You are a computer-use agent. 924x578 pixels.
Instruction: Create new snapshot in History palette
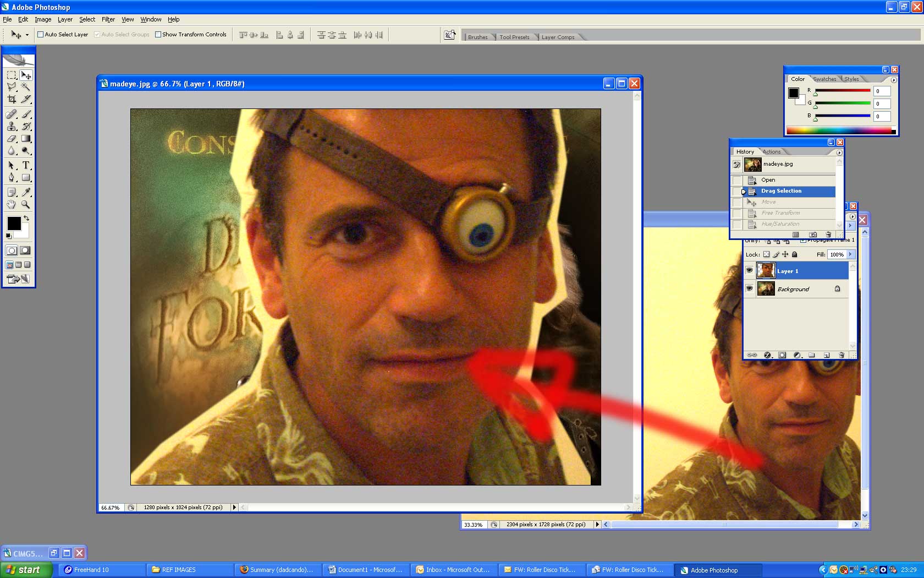click(813, 235)
